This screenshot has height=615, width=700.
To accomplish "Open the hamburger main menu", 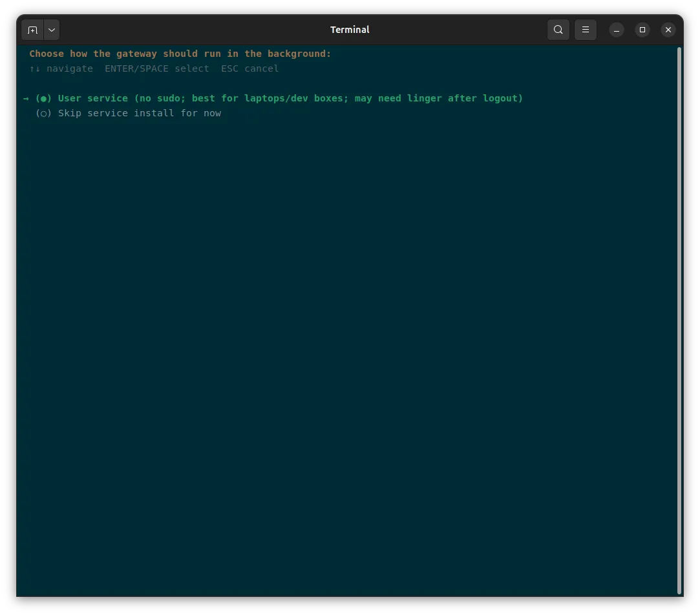I will [x=585, y=30].
